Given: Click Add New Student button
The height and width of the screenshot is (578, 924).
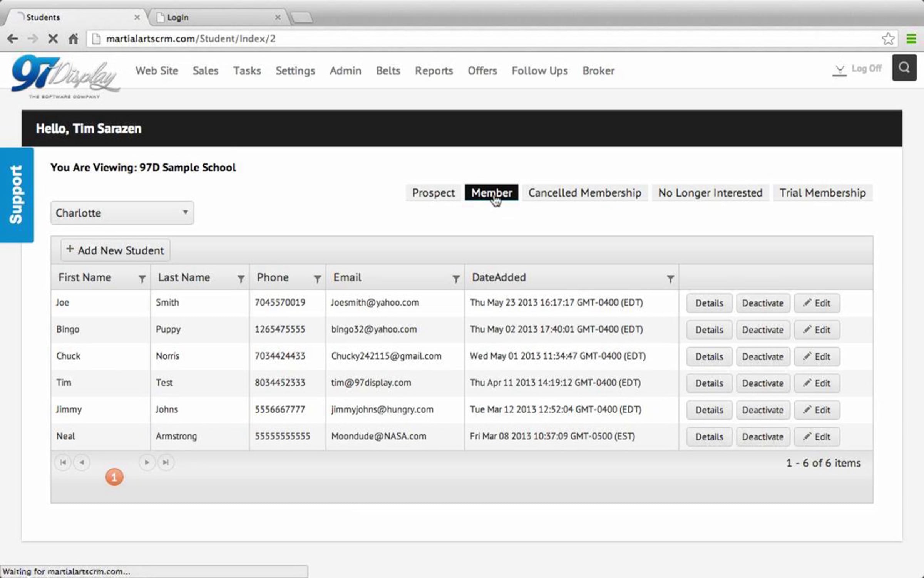Looking at the screenshot, I should click(x=115, y=250).
